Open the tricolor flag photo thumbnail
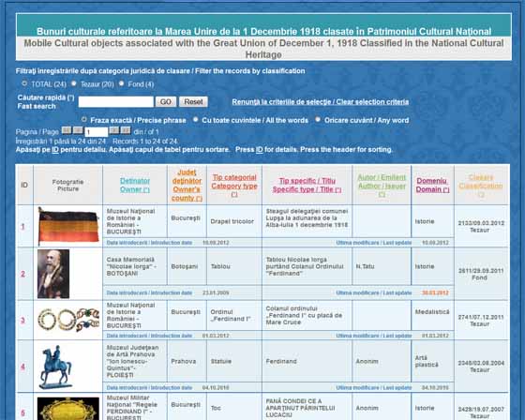This screenshot has width=525, height=420. 68,226
